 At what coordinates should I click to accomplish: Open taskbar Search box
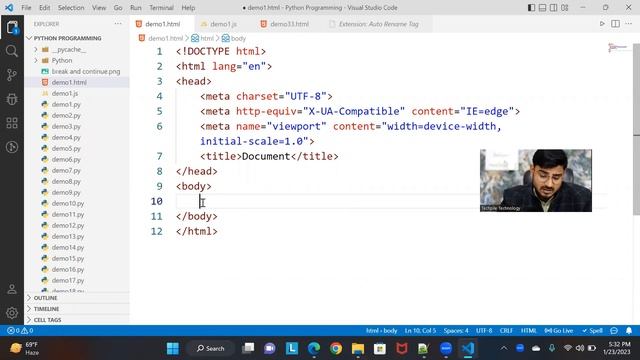(211, 349)
